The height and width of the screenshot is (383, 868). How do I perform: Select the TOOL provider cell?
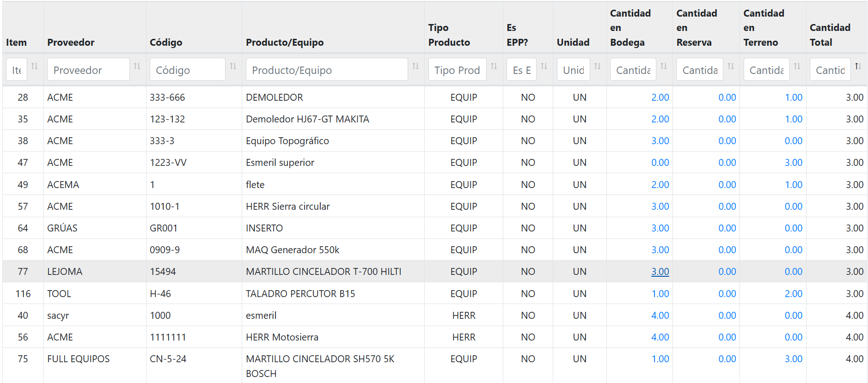(95, 294)
